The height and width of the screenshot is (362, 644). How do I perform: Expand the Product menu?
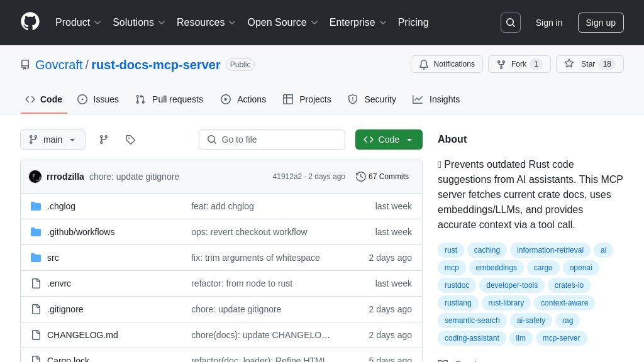coord(78,23)
